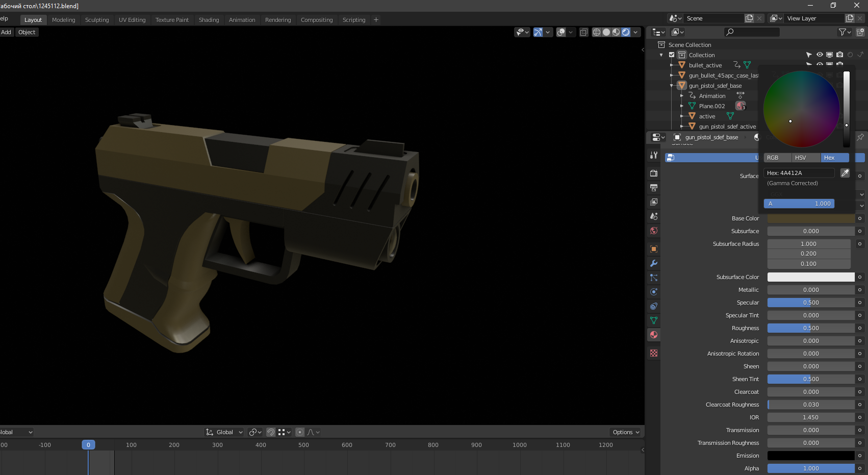Viewport: 868px width, 475px height.
Task: Hide Collection with the eye icon
Action: pyautogui.click(x=820, y=55)
